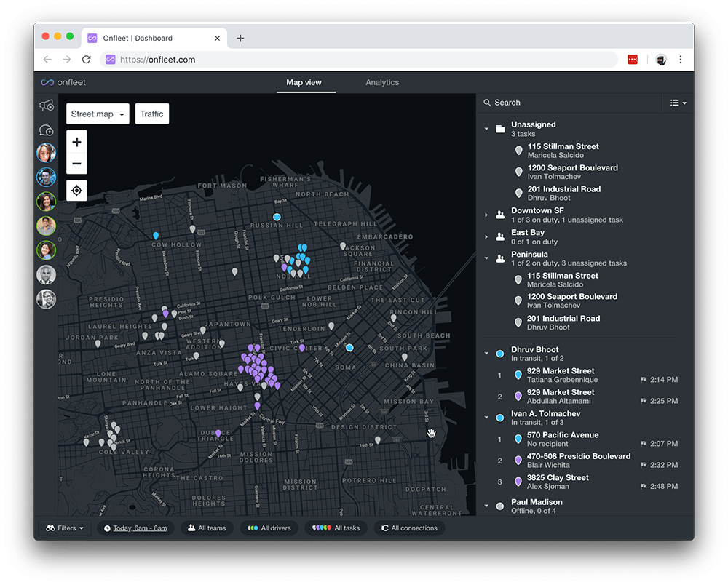This screenshot has height=585, width=728.
Task: Open the new chat message icon
Action: tap(46, 130)
